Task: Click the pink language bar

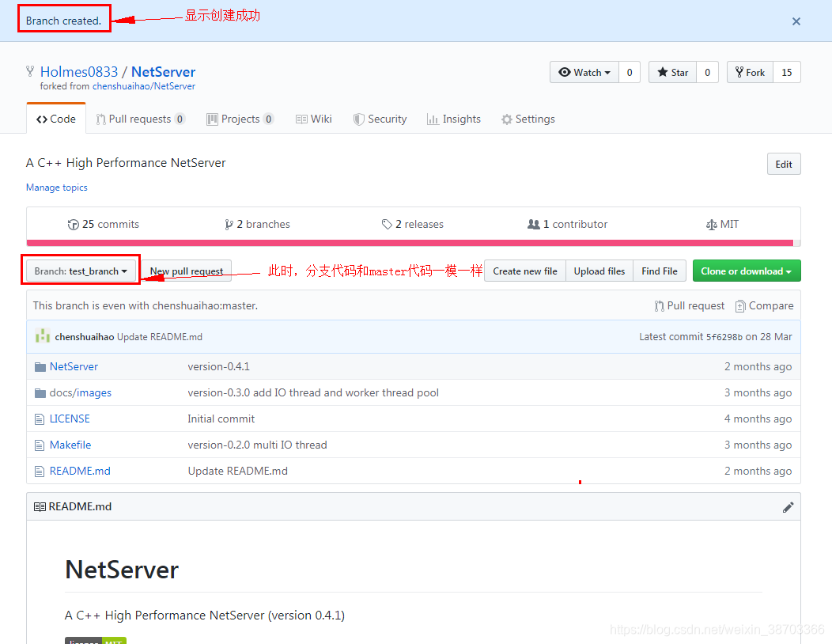Action: [x=410, y=243]
